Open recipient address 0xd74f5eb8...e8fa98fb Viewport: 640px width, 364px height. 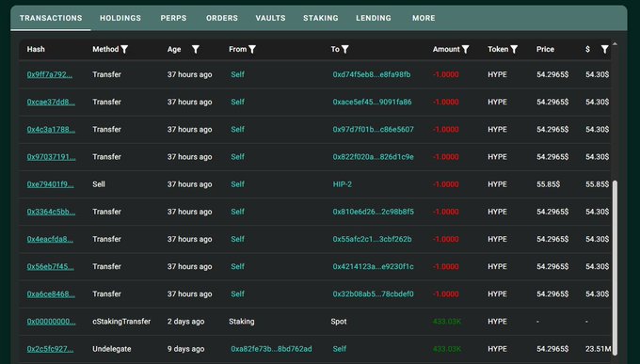(372, 74)
